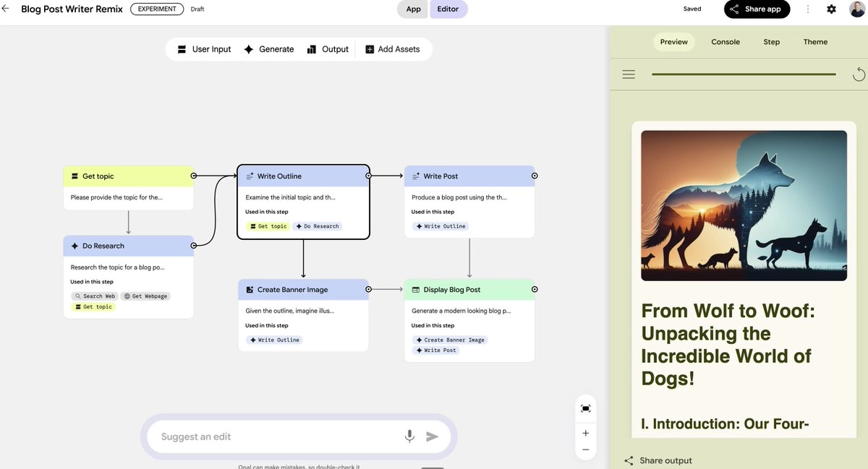
Task: Select the Console tab
Action: point(726,42)
